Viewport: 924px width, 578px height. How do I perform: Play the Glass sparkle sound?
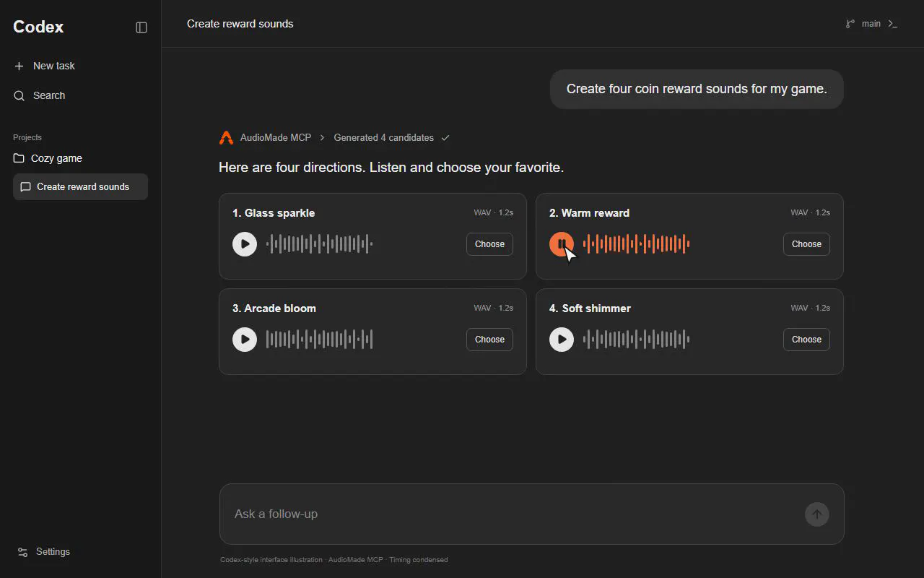(245, 244)
